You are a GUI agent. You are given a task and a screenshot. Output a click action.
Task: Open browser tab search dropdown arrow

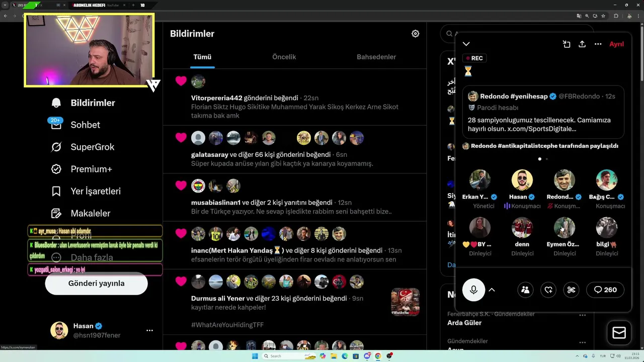click(5, 5)
